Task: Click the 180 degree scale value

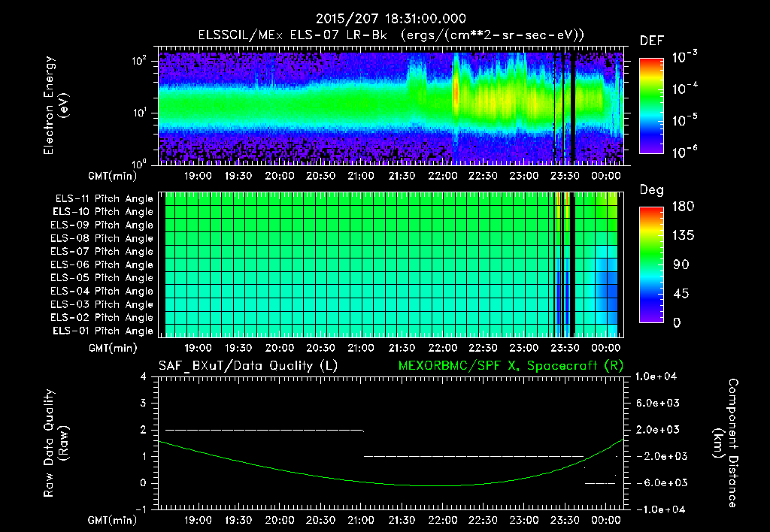Action: [x=684, y=207]
